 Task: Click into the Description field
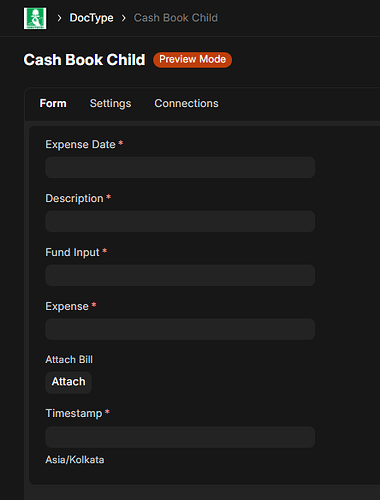pyautogui.click(x=180, y=221)
